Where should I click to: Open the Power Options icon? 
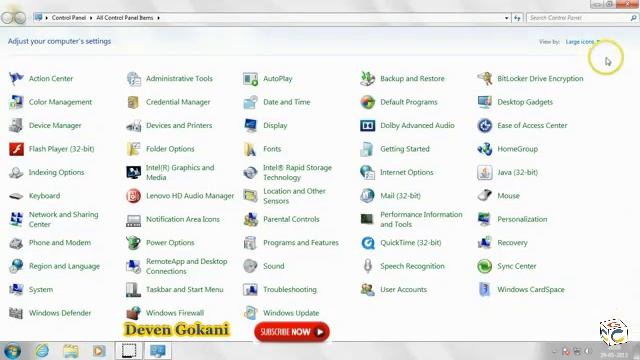pyautogui.click(x=133, y=243)
